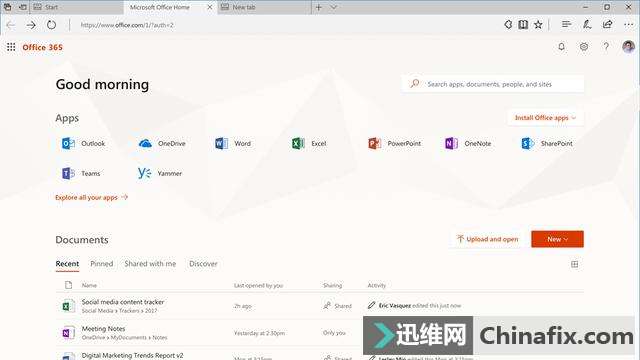Open PowerPoint app
Viewport: 640px width, 360px height.
(394, 143)
